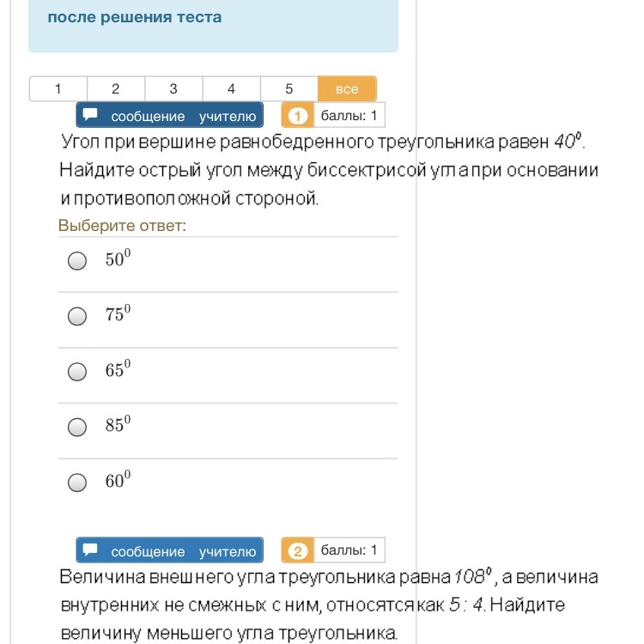This screenshot has width=644, height=644.
Task: Go to question 1 tab
Action: click(58, 88)
